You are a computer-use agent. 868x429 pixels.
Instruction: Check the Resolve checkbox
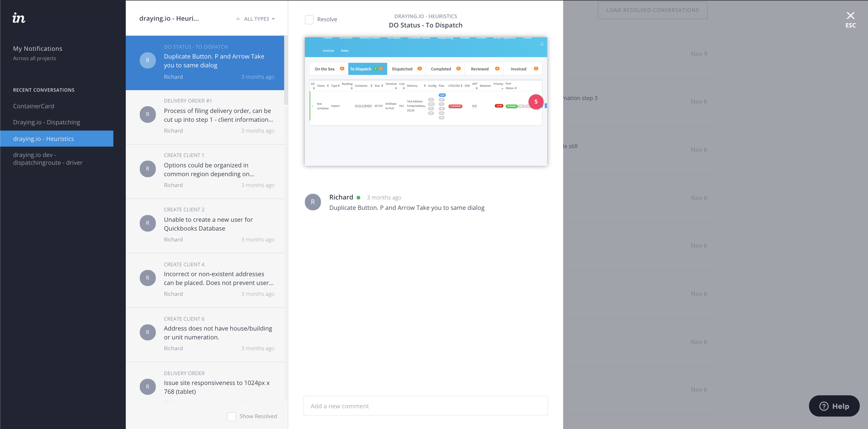tap(309, 19)
